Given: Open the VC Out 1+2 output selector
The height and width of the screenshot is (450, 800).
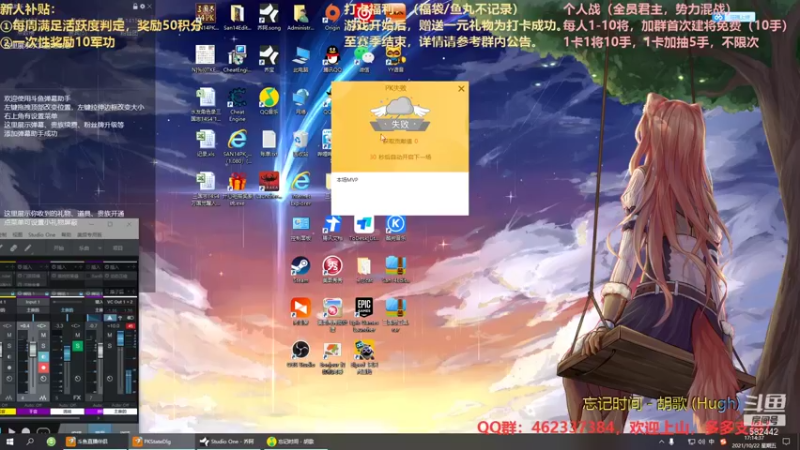Looking at the screenshot, I should click(120, 302).
